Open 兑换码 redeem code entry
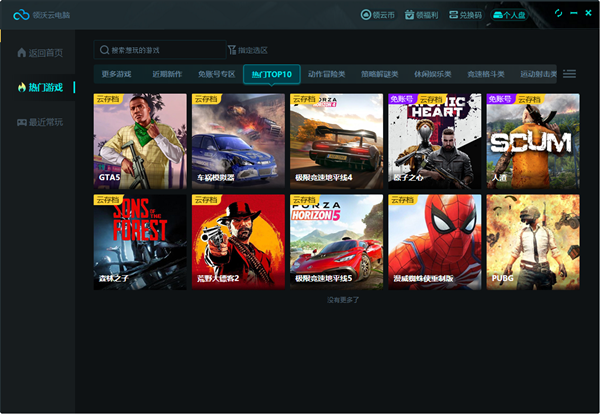Image resolution: width=600 pixels, height=414 pixels. 465,15
